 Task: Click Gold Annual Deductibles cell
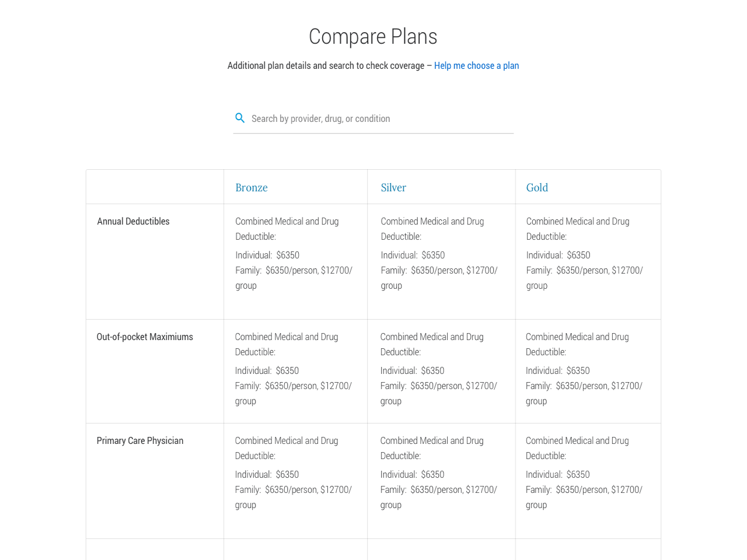pos(588,262)
